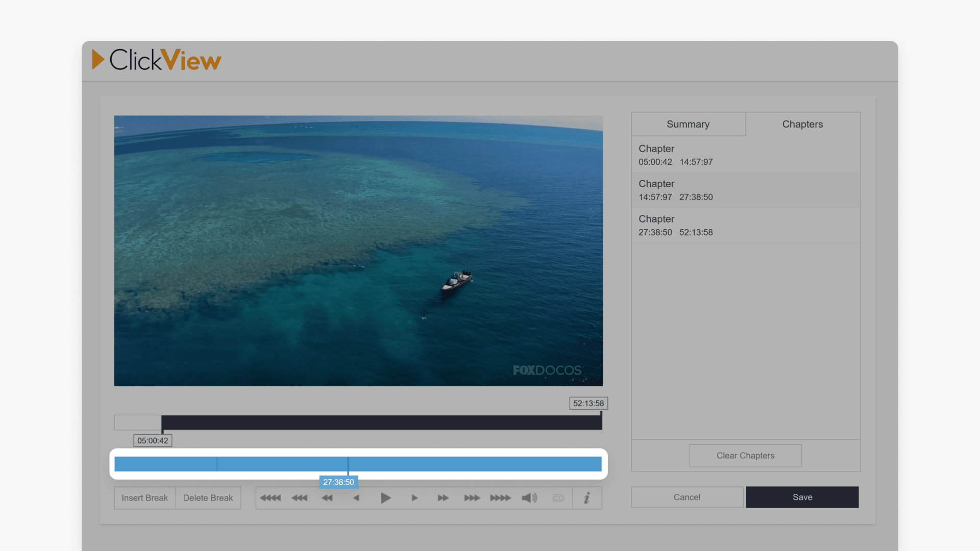Click the Clear Chapters button
Screen dimensions: 980x551
click(x=745, y=456)
